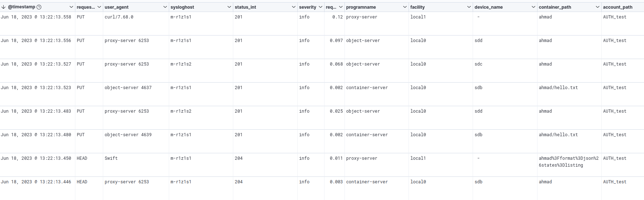This screenshot has width=644, height=200.
Task: Open the status_int column chevron menu
Action: 294,7
